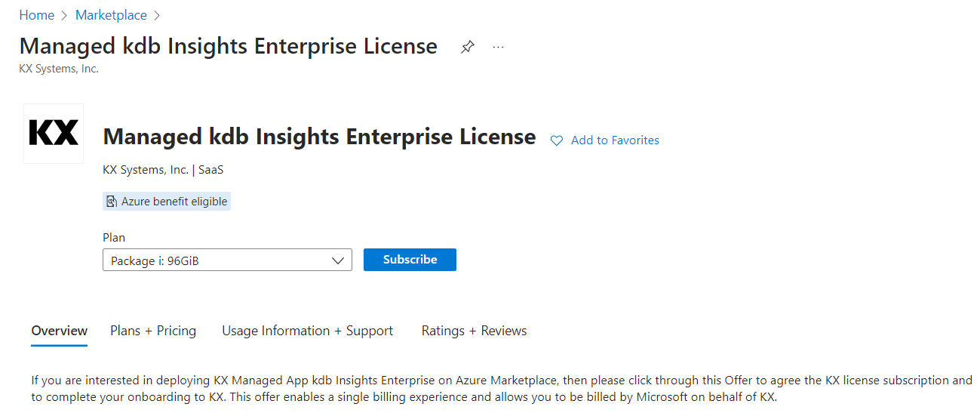
Task: Click the Azure benefit eligible badge icon
Action: [112, 202]
